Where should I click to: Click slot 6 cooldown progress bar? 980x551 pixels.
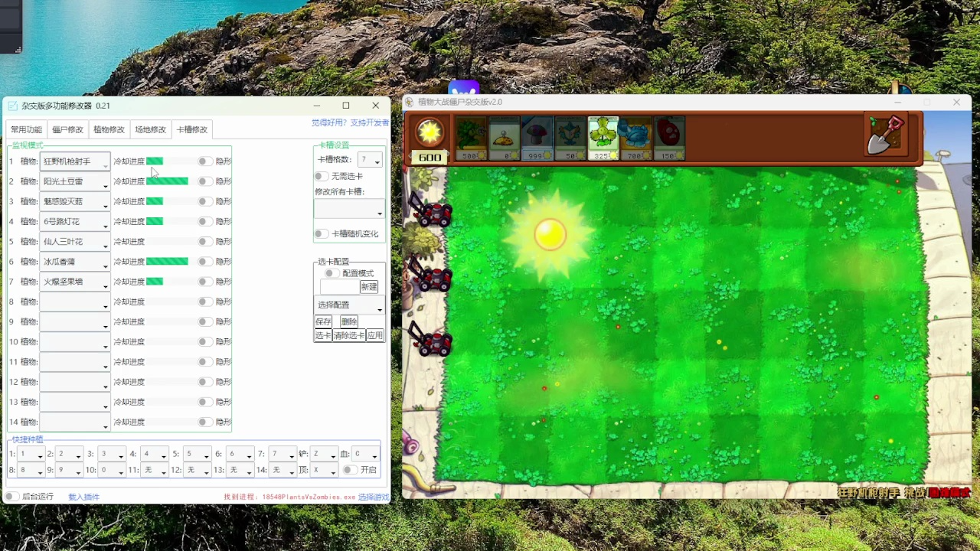[167, 262]
